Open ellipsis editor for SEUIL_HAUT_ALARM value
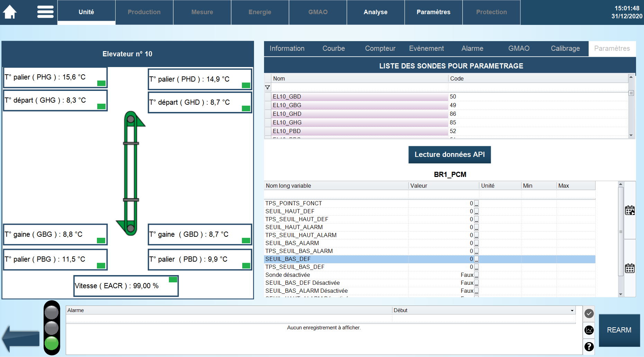The width and height of the screenshot is (644, 357). (x=477, y=228)
